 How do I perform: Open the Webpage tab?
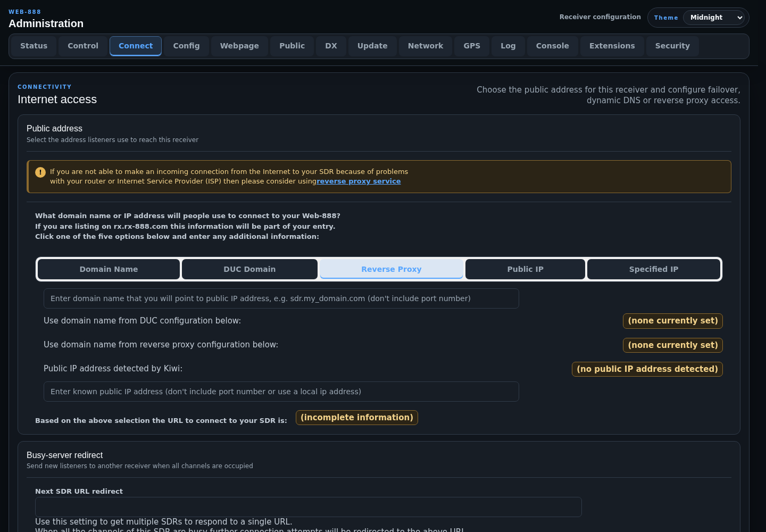(x=239, y=46)
